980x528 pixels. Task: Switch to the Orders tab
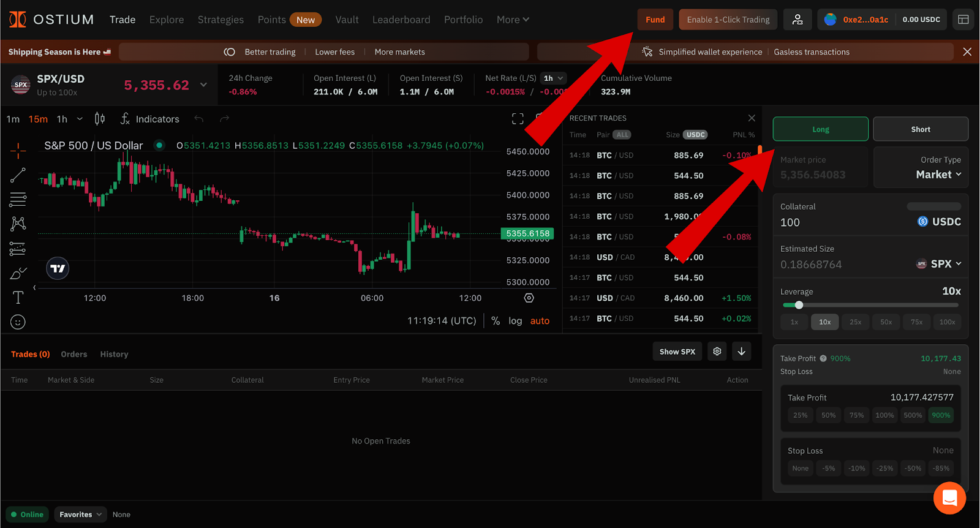click(74, 354)
